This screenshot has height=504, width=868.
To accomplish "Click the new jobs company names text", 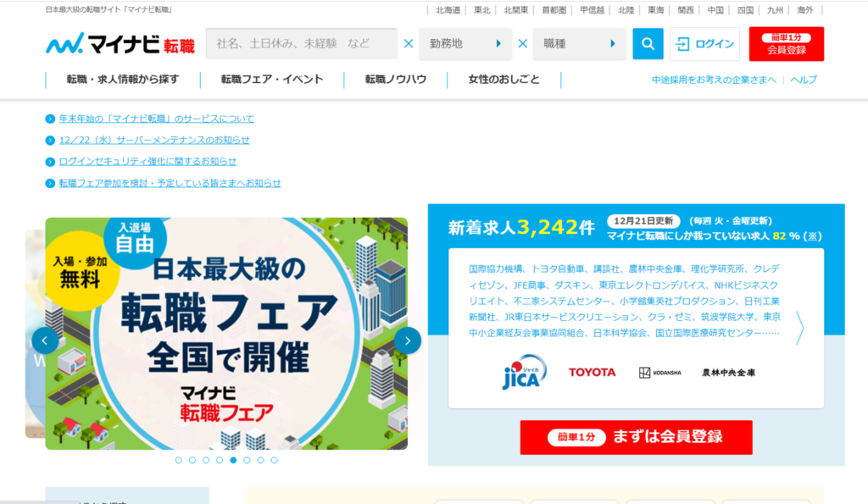I will [625, 301].
